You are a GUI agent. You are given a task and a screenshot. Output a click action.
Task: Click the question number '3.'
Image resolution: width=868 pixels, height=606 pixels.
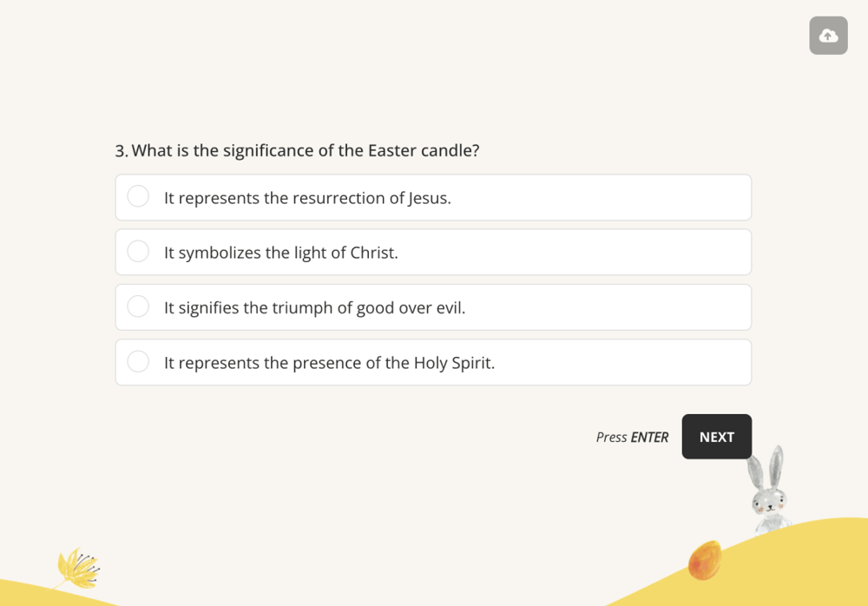pos(122,151)
